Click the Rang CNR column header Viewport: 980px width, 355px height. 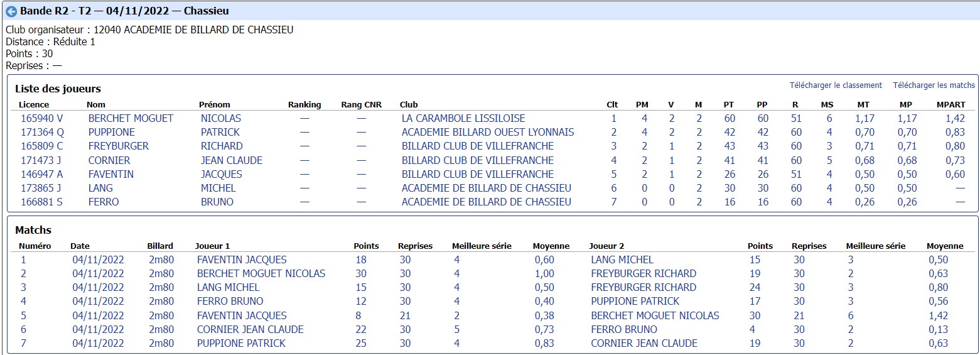pyautogui.click(x=361, y=104)
